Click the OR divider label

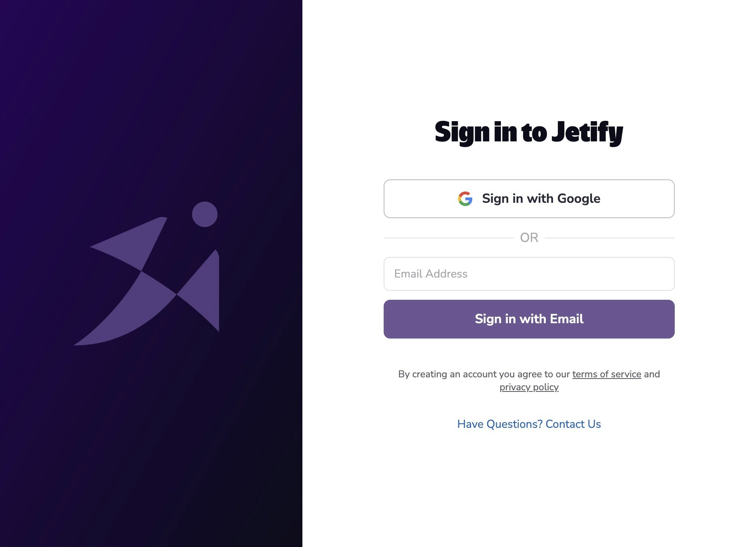pyautogui.click(x=528, y=238)
